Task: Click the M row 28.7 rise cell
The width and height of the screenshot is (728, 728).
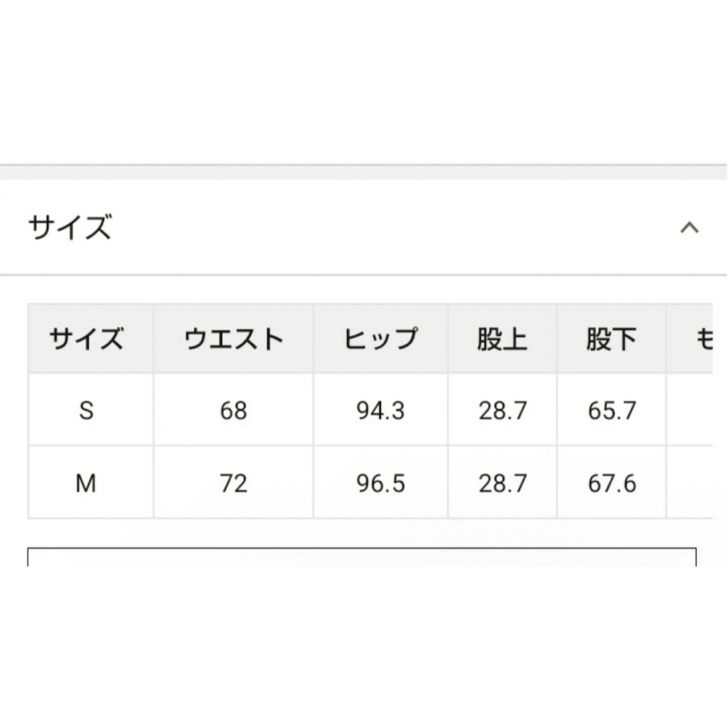Action: click(x=502, y=483)
